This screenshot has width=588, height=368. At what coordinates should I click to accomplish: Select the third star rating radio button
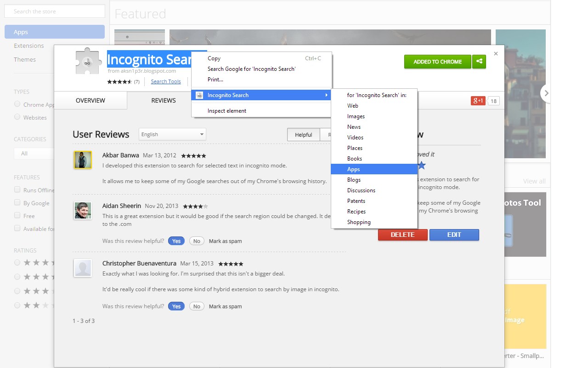(17, 291)
